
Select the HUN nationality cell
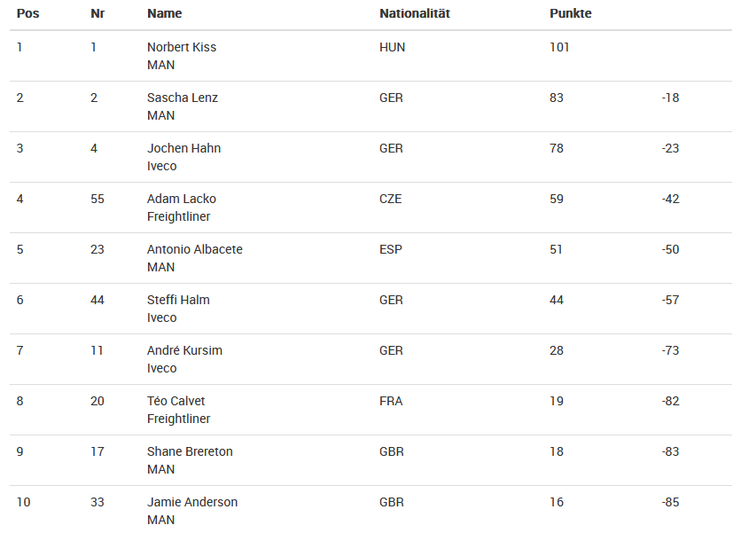[x=392, y=47]
